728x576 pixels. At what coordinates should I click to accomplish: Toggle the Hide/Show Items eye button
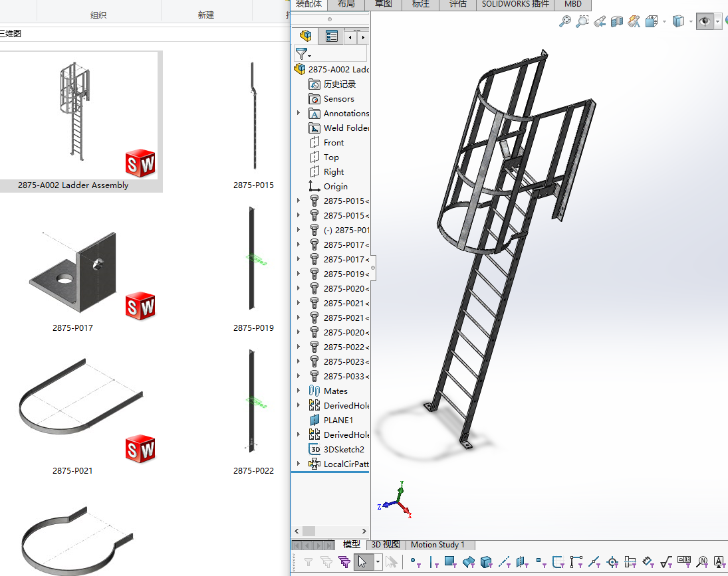pyautogui.click(x=705, y=22)
